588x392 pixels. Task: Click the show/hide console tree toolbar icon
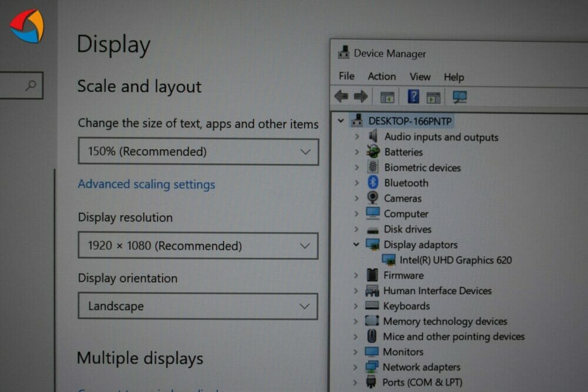point(387,97)
